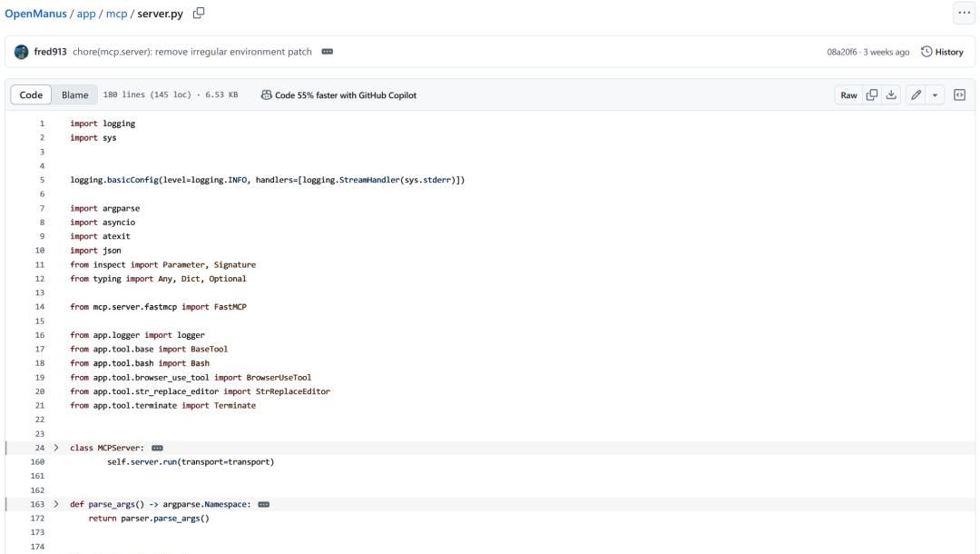Switch to Code view
The image size is (980, 554).
click(x=31, y=95)
